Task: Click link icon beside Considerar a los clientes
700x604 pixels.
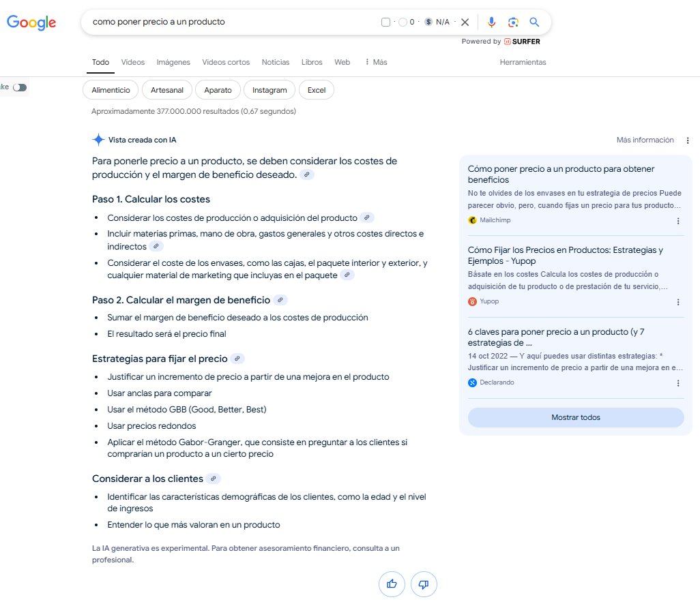Action: 214,478
